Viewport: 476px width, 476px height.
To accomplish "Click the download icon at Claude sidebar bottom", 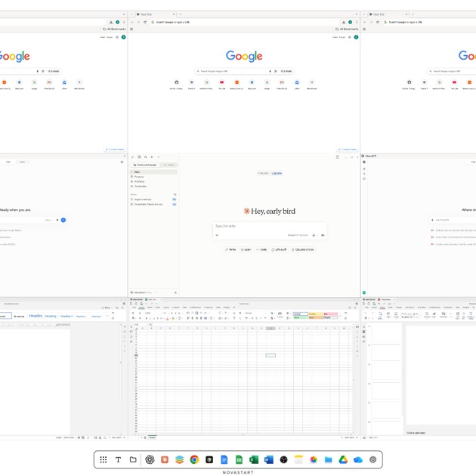I will click(175, 292).
